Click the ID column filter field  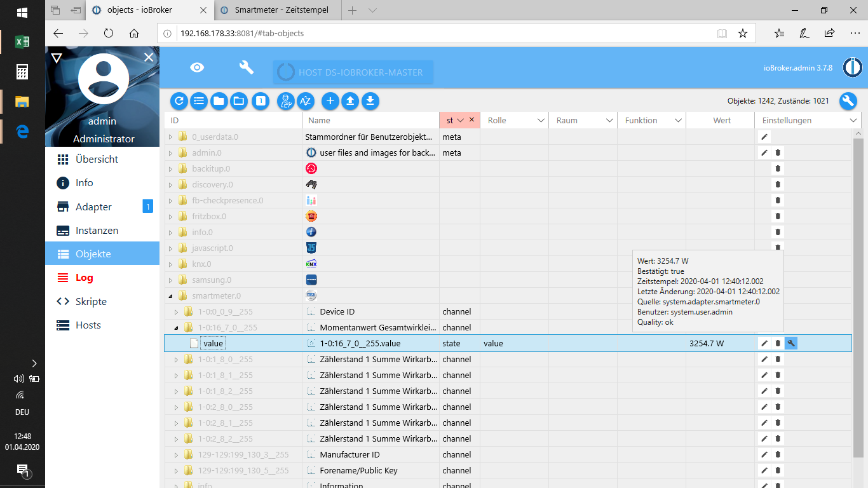pos(233,120)
